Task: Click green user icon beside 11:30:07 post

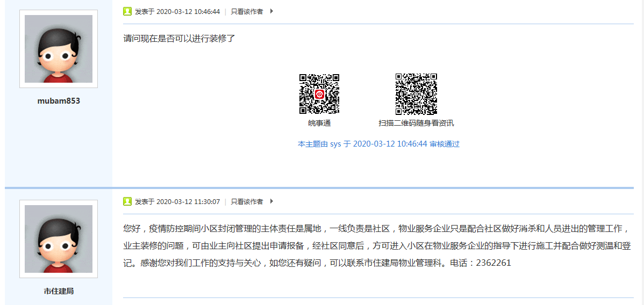Action: (127, 201)
